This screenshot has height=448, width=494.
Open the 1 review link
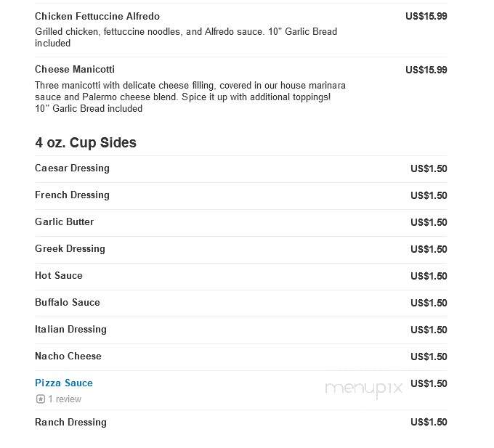[x=65, y=399]
